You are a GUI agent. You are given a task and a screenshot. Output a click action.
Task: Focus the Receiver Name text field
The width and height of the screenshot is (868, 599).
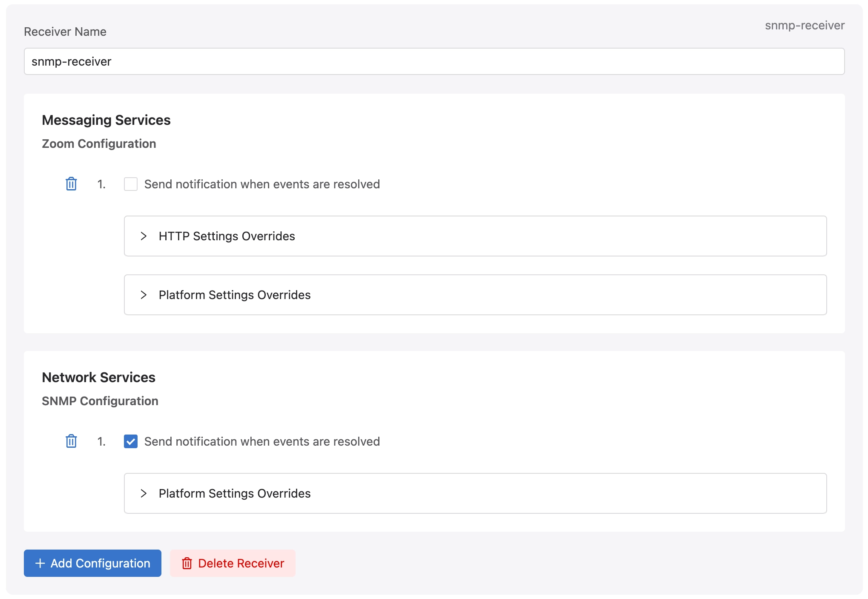pos(434,61)
